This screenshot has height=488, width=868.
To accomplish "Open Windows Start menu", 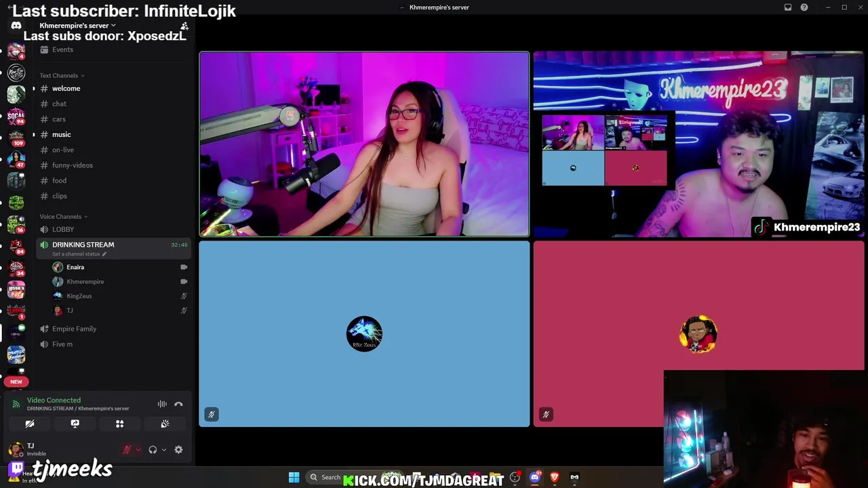I will pos(294,477).
